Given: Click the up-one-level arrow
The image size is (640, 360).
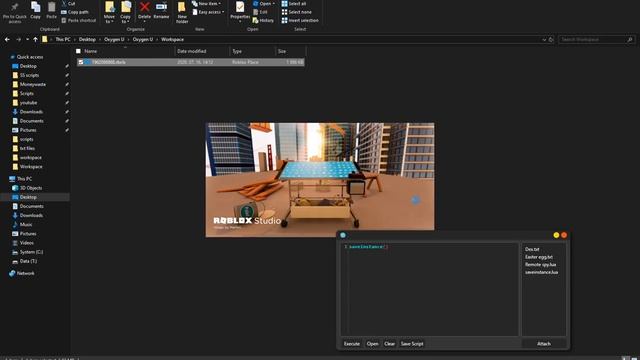Looking at the screenshot, I should coord(36,40).
